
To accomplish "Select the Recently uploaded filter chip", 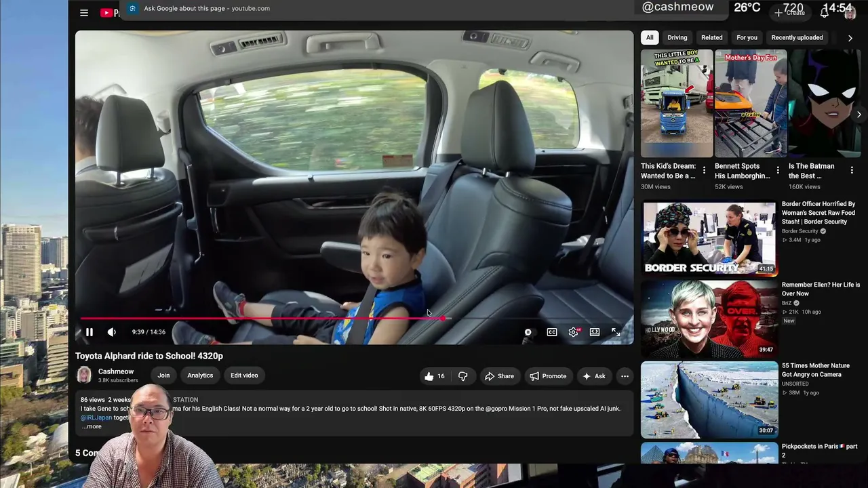I will click(x=797, y=38).
